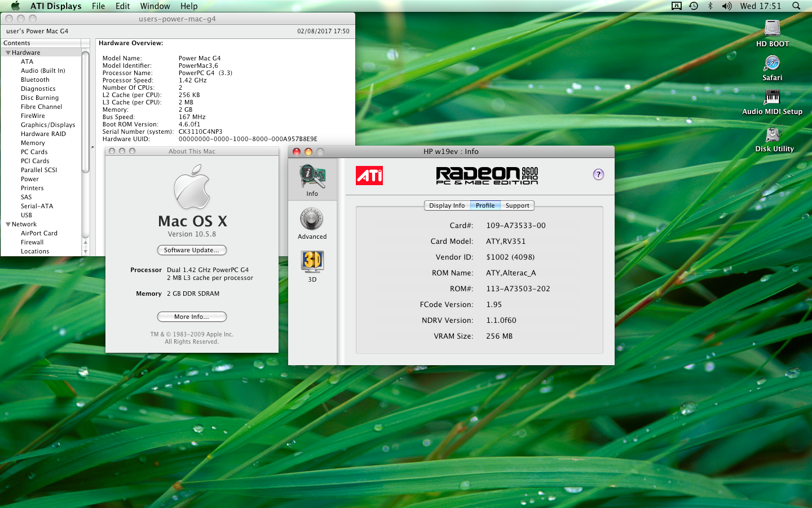Click Card# value 109-A73533-00
Viewport: 812px width, 508px height.
pyautogui.click(x=516, y=225)
